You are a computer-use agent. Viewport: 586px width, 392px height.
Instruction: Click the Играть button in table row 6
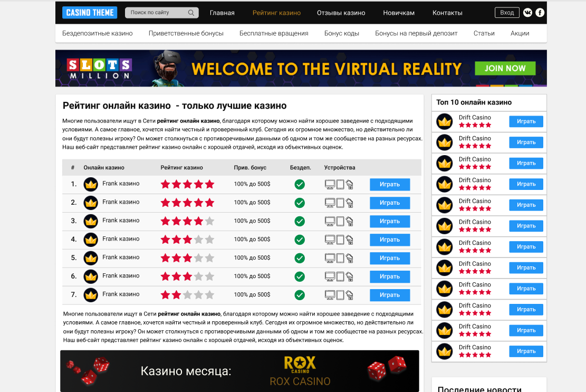(x=390, y=276)
